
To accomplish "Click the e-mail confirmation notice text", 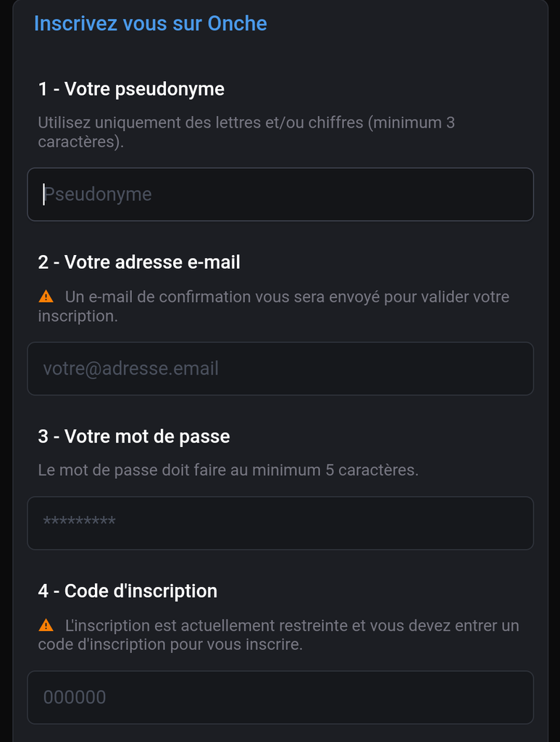I will (x=287, y=297).
